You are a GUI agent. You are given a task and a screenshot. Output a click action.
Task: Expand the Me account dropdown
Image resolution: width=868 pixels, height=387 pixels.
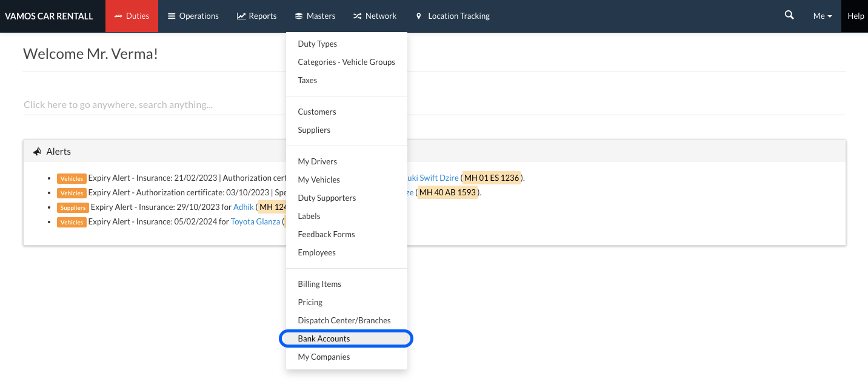click(x=822, y=16)
